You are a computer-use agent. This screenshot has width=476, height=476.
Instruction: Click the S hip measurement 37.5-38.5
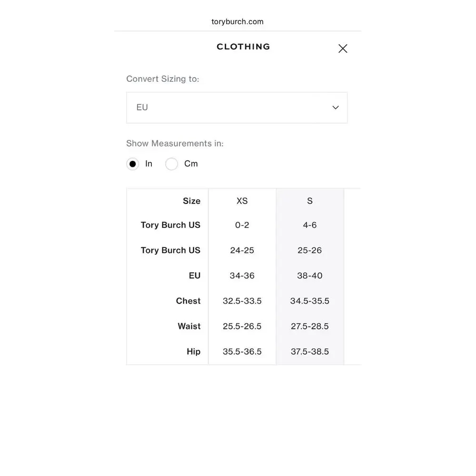[x=310, y=352]
